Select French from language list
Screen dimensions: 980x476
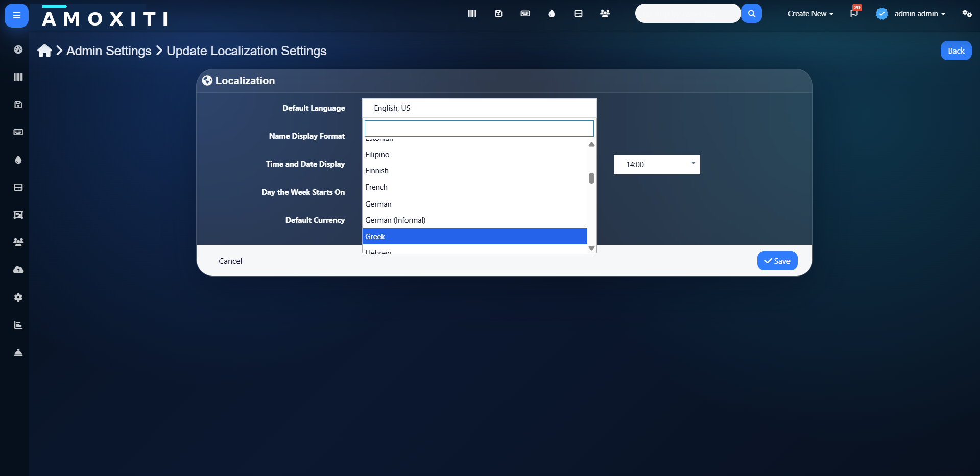474,187
